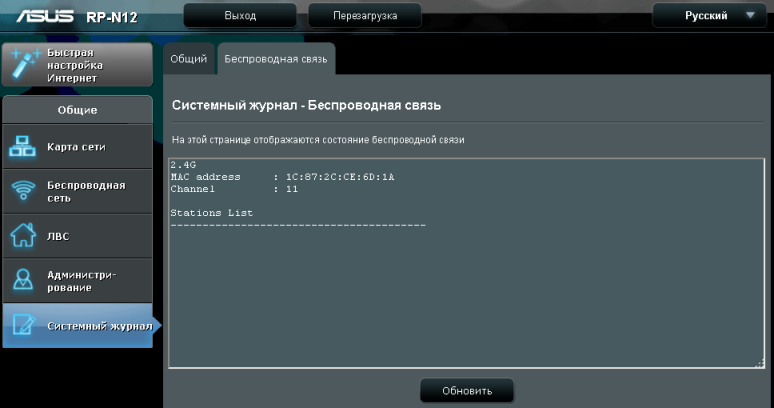The height and width of the screenshot is (408, 774).
Task: Click the user icon for Администрирование
Action: (x=23, y=280)
